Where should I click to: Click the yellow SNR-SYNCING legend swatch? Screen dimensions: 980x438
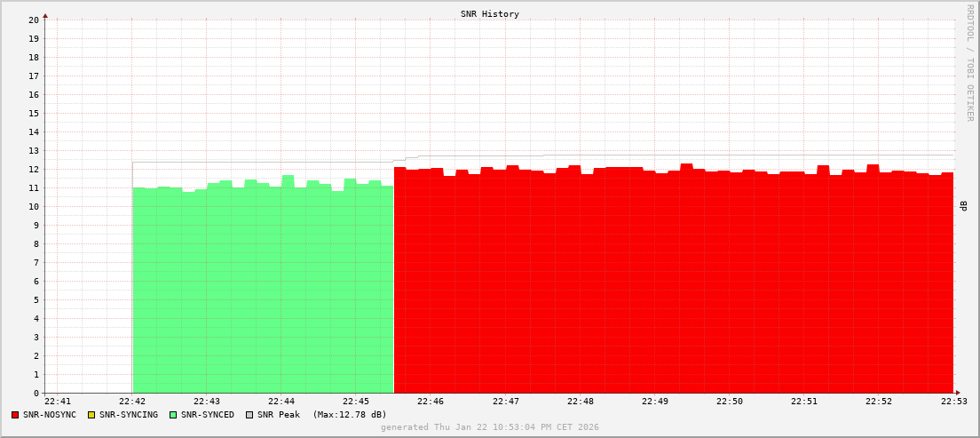click(91, 415)
